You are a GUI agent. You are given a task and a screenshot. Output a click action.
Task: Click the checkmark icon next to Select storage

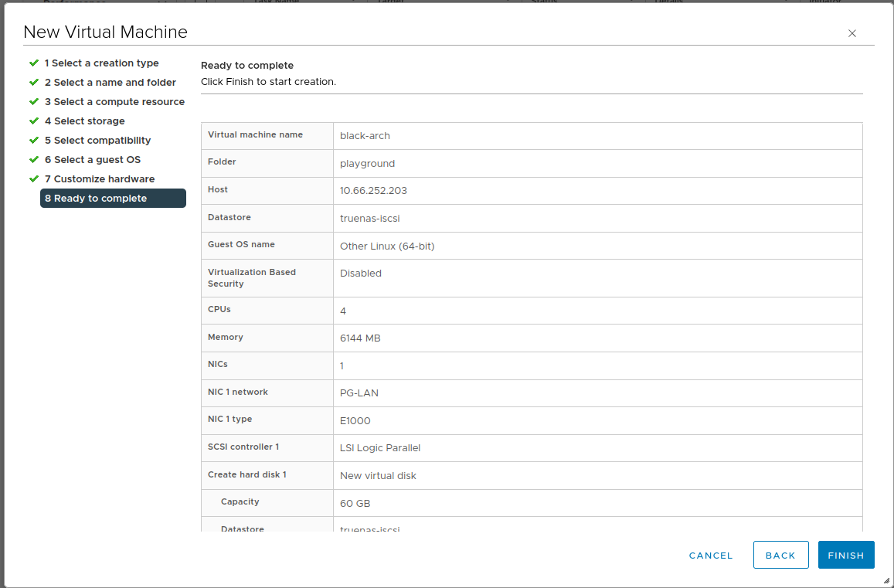click(34, 121)
